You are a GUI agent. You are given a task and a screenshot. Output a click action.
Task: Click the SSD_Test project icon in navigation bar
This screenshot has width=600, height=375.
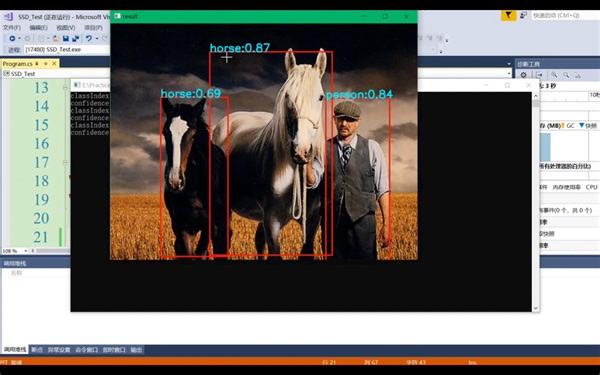(6, 74)
